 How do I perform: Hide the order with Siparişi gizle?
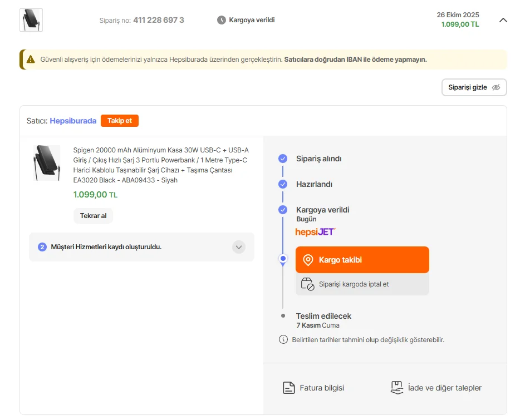(474, 87)
